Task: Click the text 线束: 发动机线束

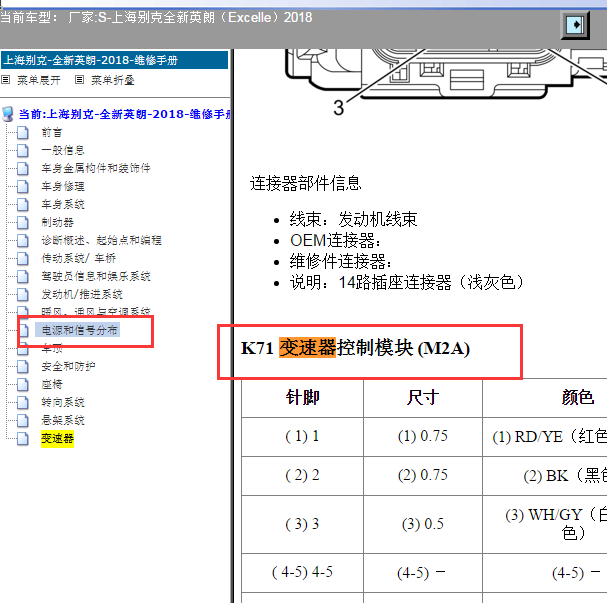Action: click(x=353, y=219)
